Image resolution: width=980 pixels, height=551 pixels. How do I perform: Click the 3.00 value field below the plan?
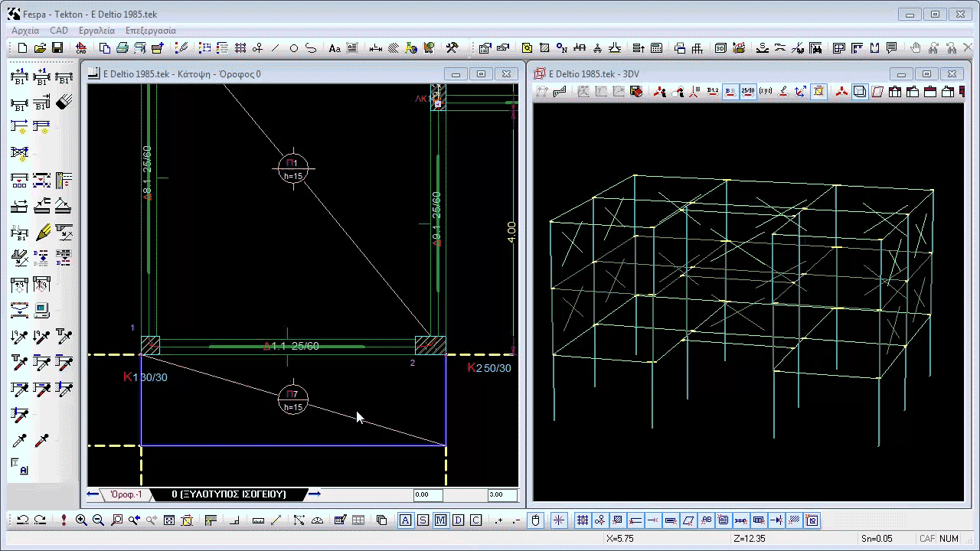point(501,495)
